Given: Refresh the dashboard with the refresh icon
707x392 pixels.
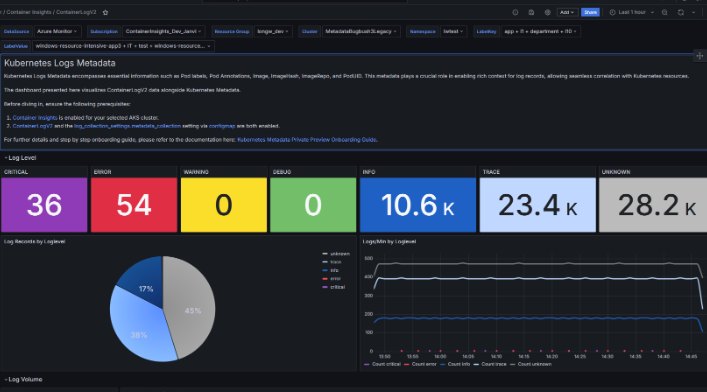Looking at the screenshot, I should 681,13.
